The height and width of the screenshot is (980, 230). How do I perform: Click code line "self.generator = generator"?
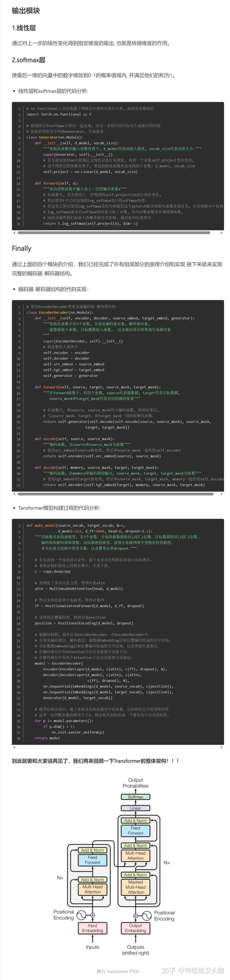click(x=71, y=375)
